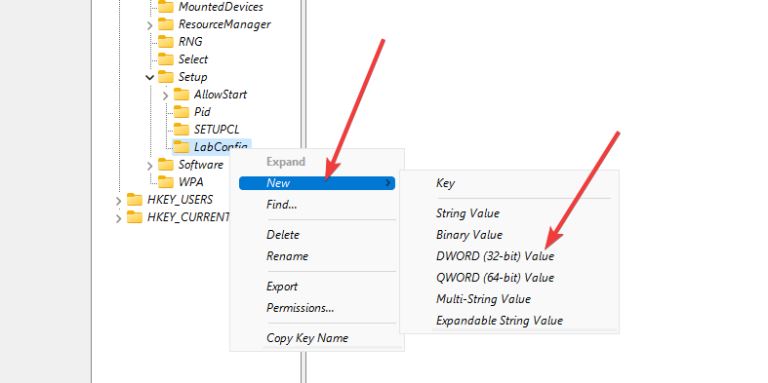The height and width of the screenshot is (383, 768).
Task: Expand the ResourceManager key chevron
Action: [150, 25]
